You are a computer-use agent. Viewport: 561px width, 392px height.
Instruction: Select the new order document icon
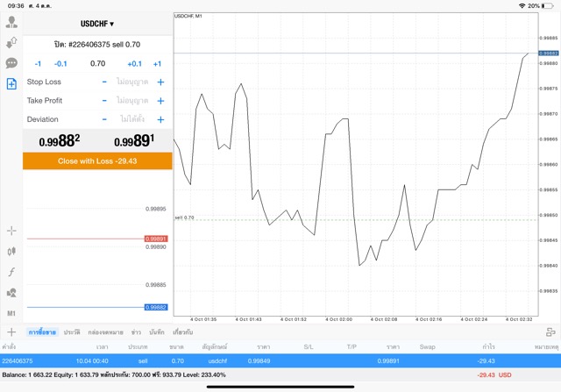11,84
